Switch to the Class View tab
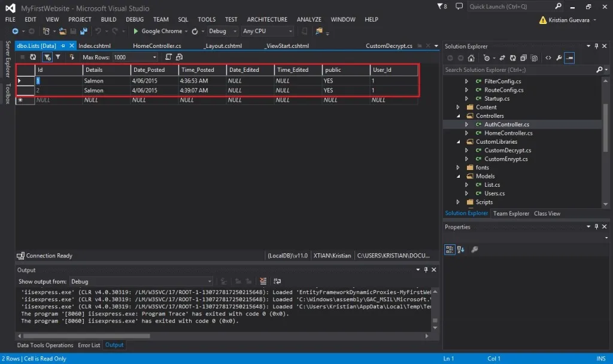The width and height of the screenshot is (613, 364). [547, 214]
